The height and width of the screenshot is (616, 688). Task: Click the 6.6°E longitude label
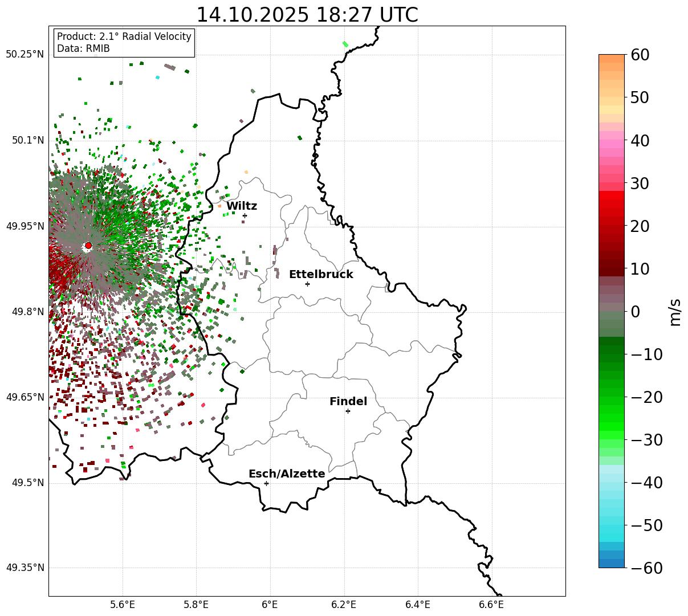491,605
